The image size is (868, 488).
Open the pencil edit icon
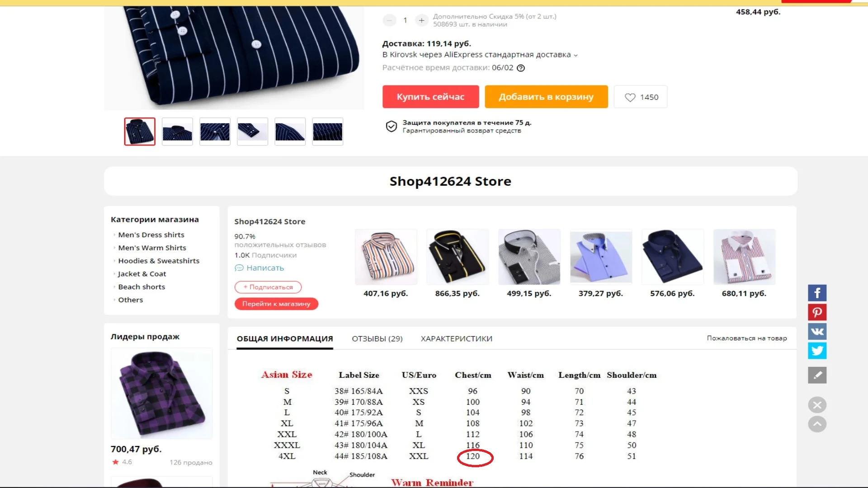point(817,375)
